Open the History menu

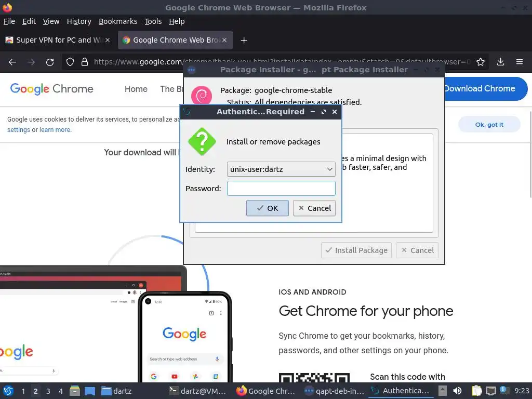79,21
